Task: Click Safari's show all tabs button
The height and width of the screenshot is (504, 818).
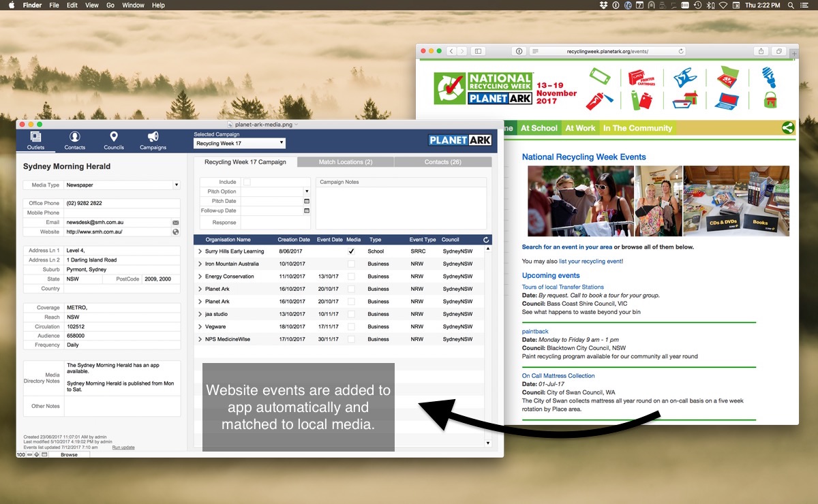Action: pos(778,51)
